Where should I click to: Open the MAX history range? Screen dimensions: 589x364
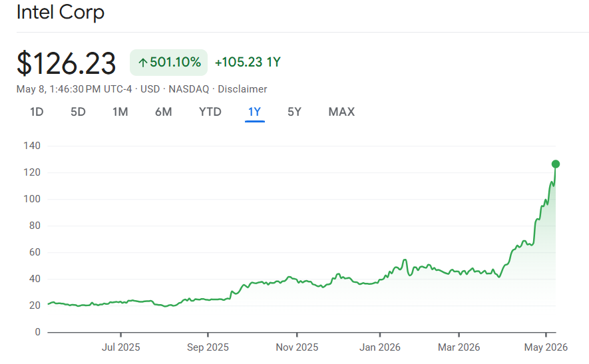click(x=341, y=112)
